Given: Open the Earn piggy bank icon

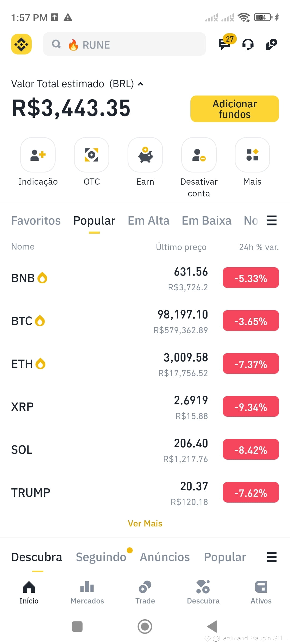Looking at the screenshot, I should coord(145,155).
